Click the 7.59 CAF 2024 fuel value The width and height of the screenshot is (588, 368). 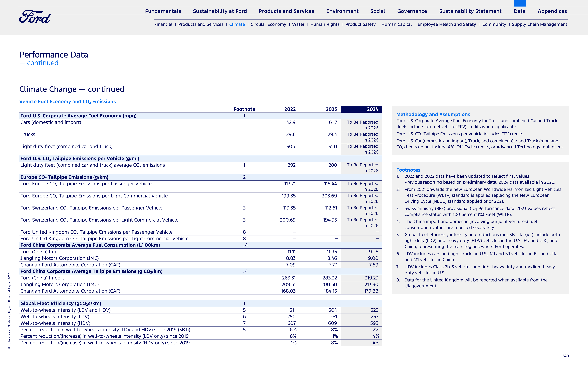(x=374, y=265)
